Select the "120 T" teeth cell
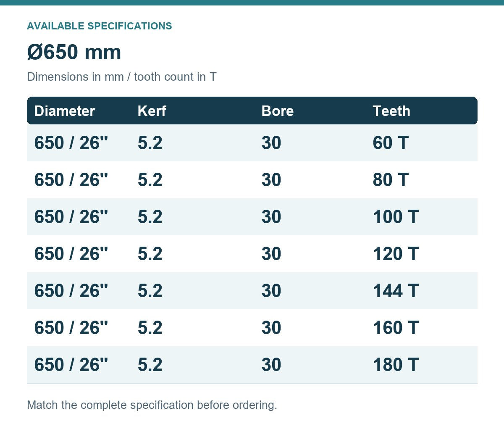 (x=396, y=254)
